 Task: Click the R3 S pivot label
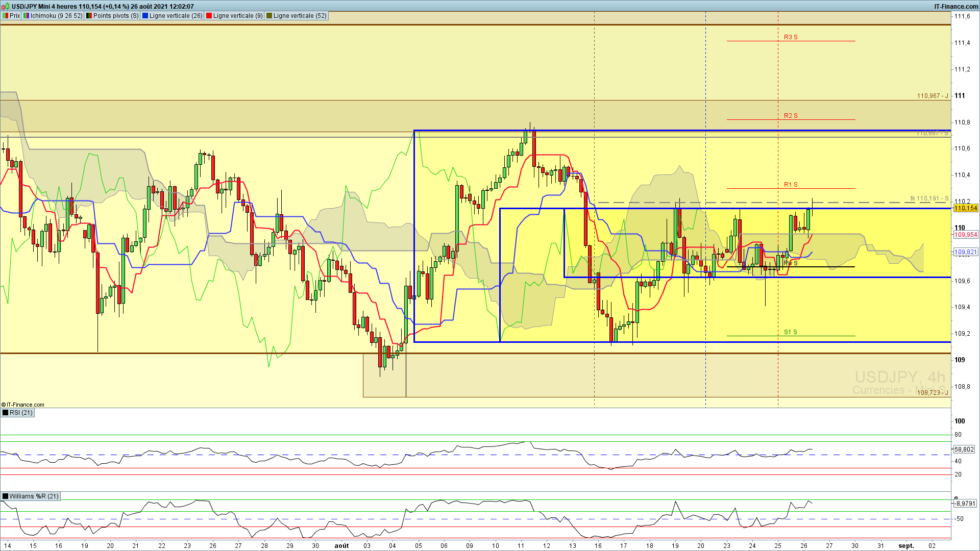(791, 37)
